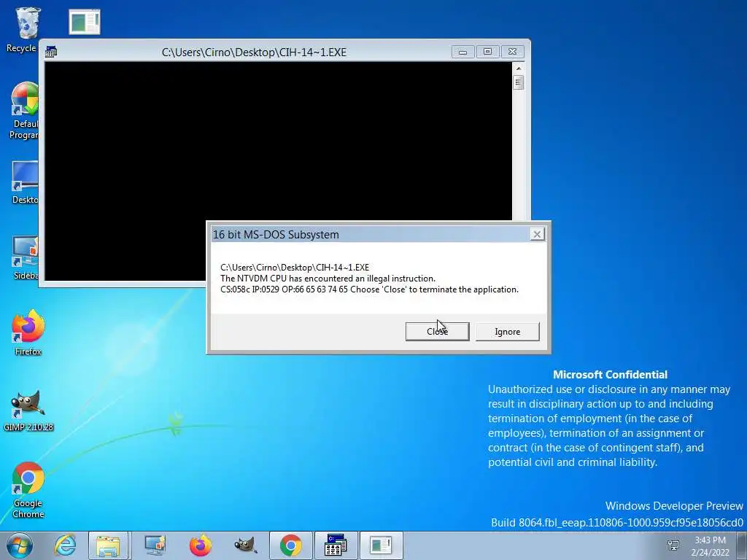747x560 pixels.
Task: Launch GIMP from the taskbar
Action: pos(246,545)
